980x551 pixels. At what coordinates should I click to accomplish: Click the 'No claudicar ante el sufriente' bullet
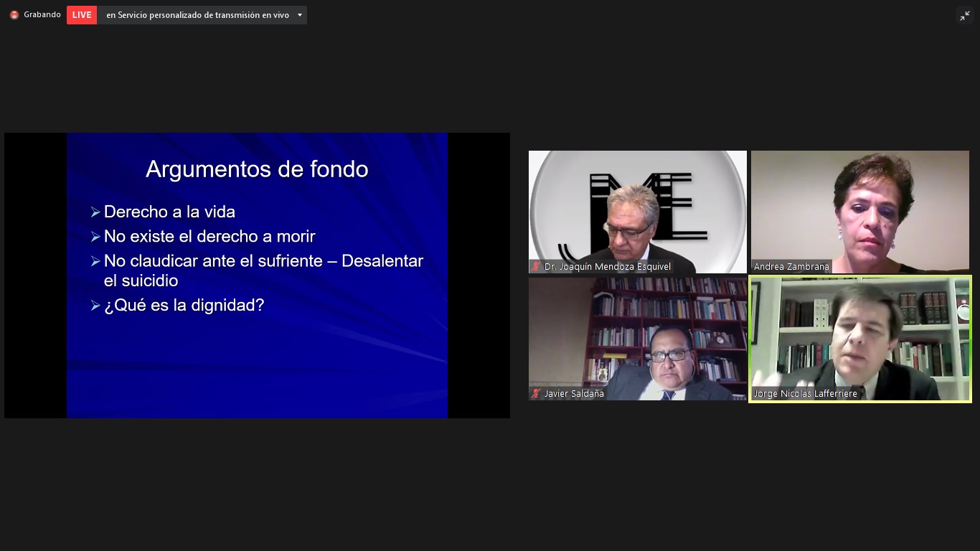[x=263, y=270]
